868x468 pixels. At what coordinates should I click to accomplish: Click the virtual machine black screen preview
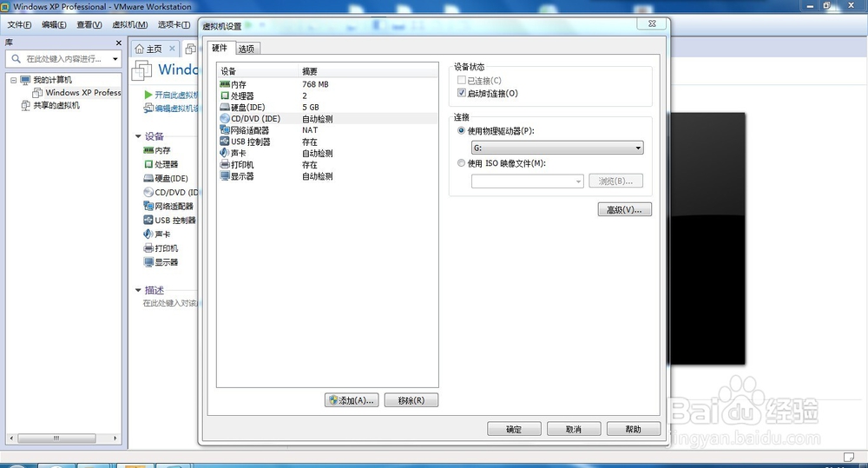(707, 238)
